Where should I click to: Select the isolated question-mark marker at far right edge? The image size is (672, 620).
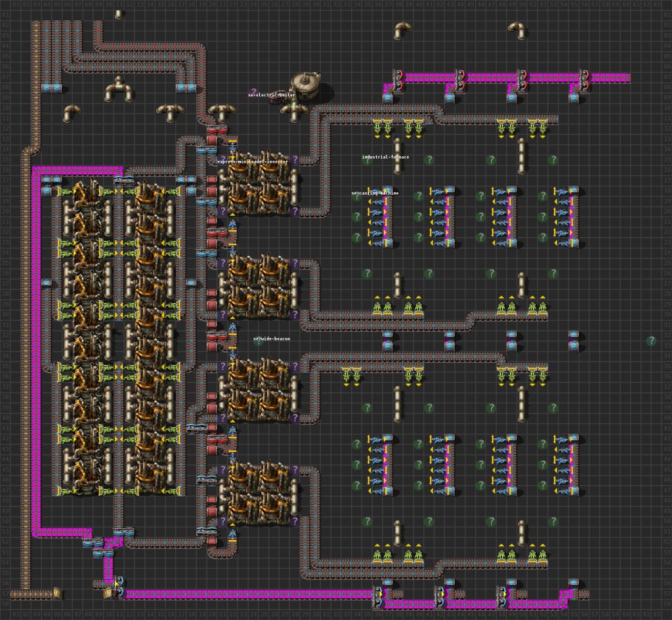652,341
